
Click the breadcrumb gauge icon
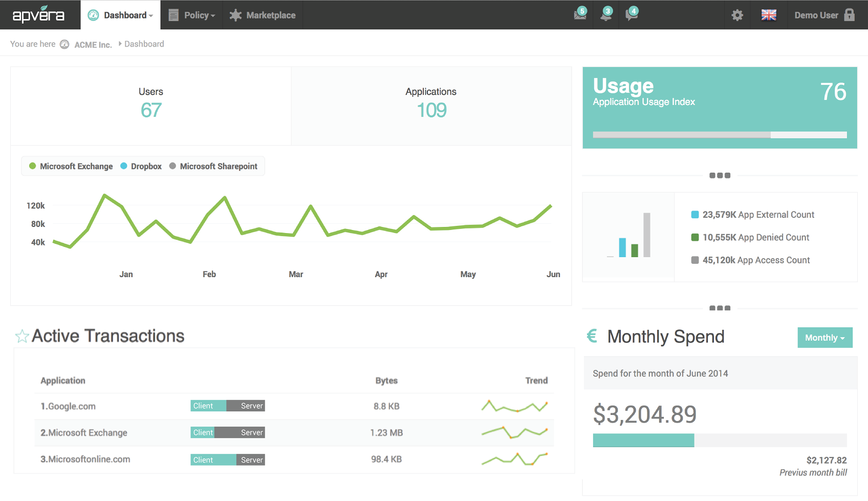pyautogui.click(x=64, y=44)
